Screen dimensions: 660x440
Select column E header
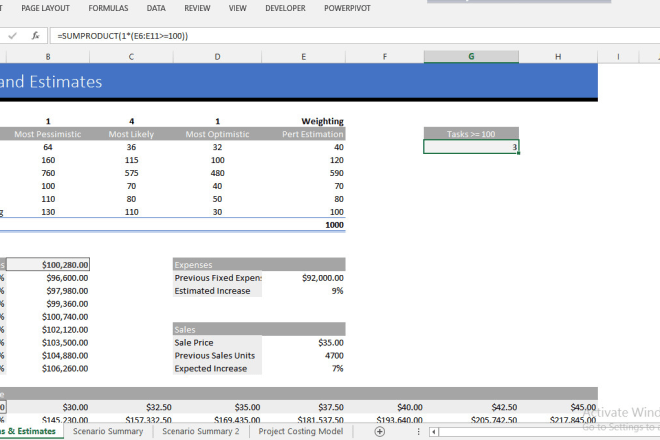coord(303,56)
